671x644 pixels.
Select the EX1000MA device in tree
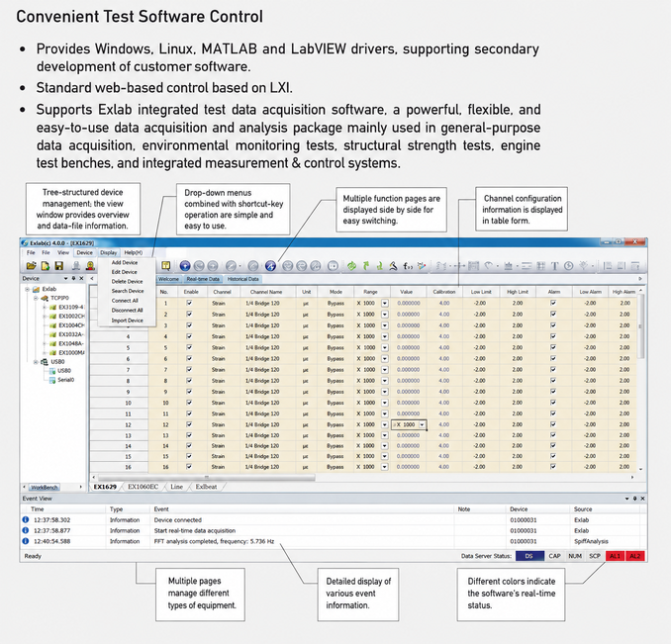[x=71, y=353]
